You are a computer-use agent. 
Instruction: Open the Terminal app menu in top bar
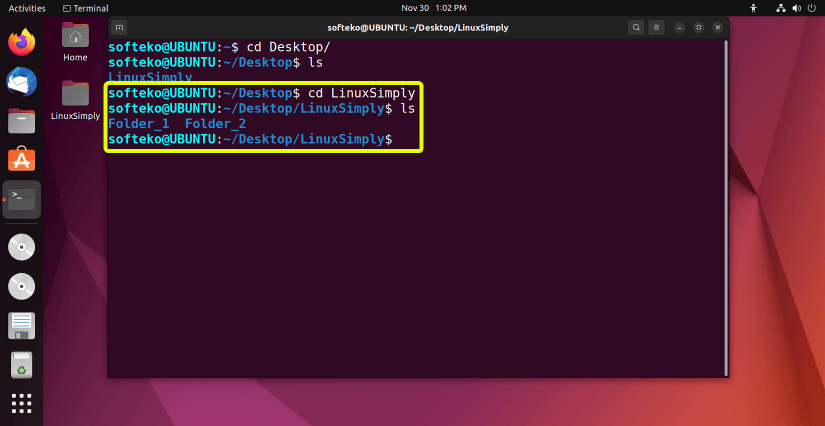click(85, 8)
